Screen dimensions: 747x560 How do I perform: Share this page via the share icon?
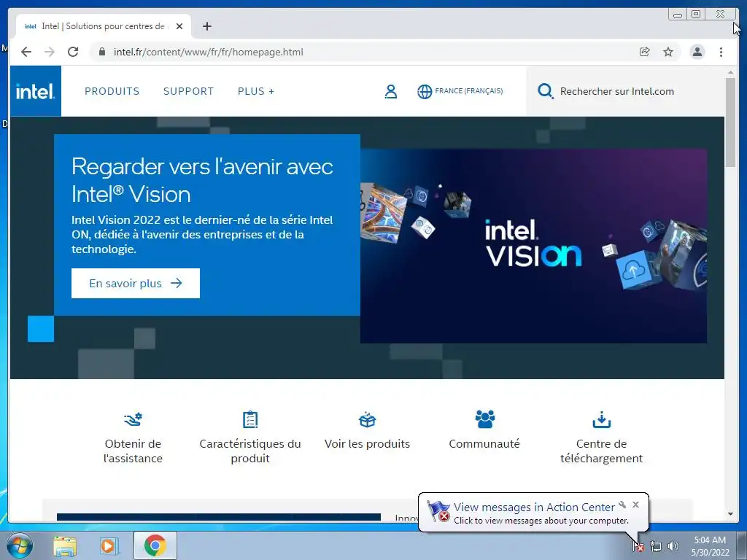(x=645, y=52)
